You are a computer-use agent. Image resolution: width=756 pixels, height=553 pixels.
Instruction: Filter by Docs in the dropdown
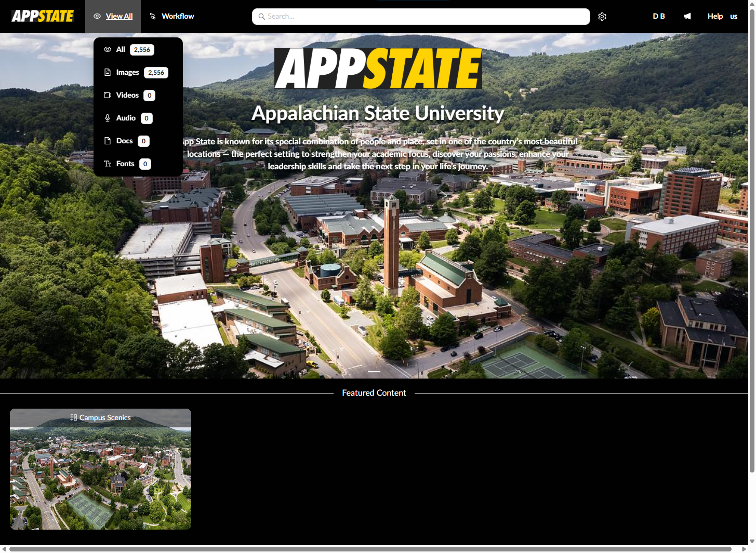coord(138,141)
